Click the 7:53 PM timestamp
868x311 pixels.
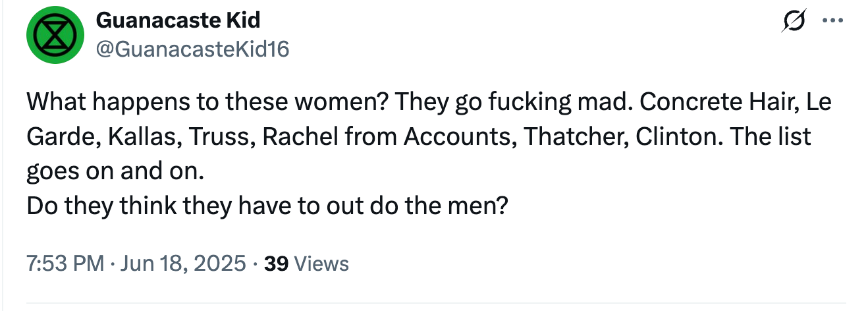pyautogui.click(x=65, y=264)
